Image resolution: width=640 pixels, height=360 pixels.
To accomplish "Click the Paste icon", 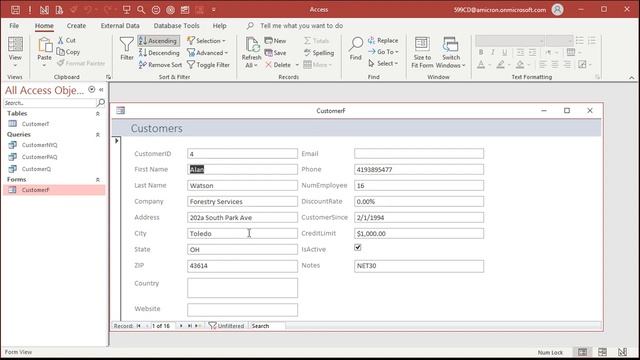I will click(x=44, y=44).
